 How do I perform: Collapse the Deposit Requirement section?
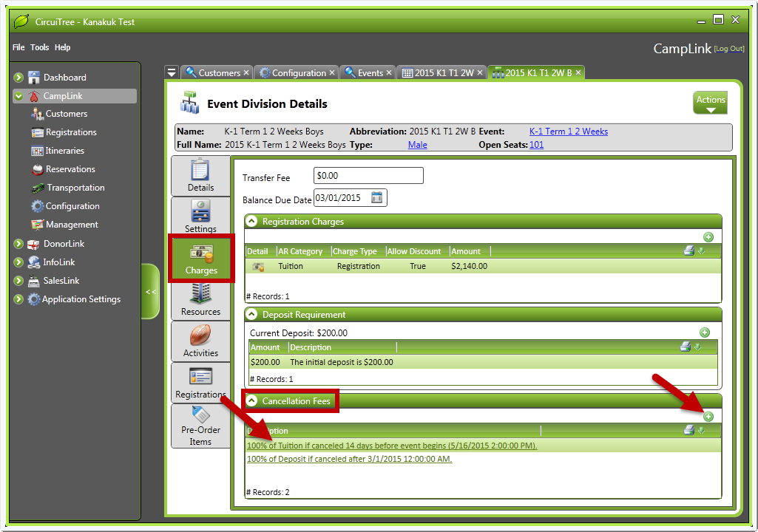click(252, 315)
